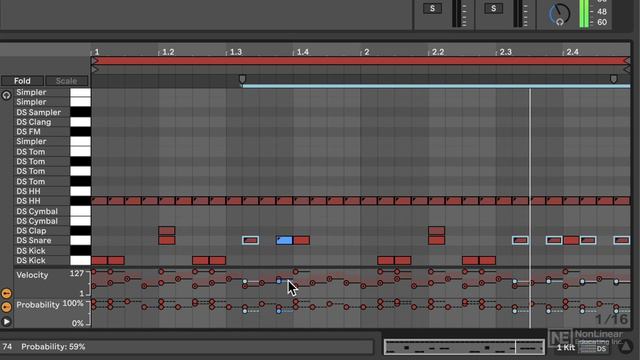The image size is (640, 360).
Task: Click the Probability: 59% status text
Action: pyautogui.click(x=53, y=347)
